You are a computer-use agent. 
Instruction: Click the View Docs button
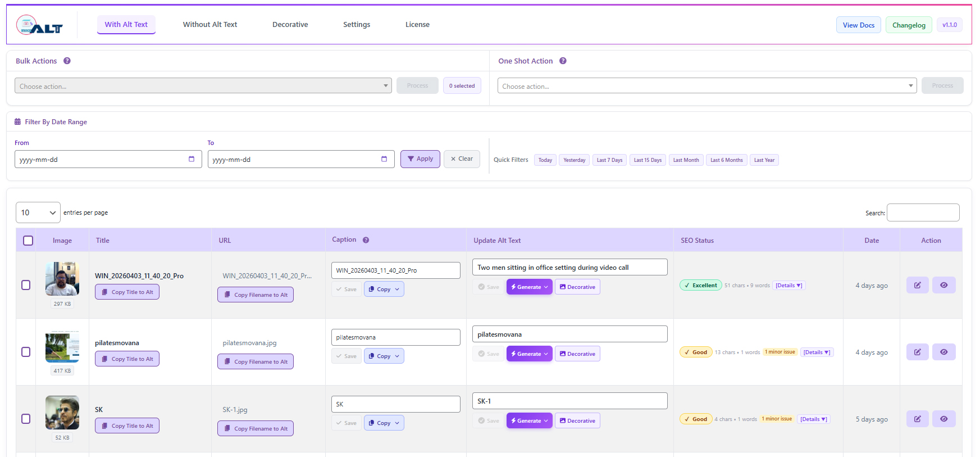click(x=858, y=25)
